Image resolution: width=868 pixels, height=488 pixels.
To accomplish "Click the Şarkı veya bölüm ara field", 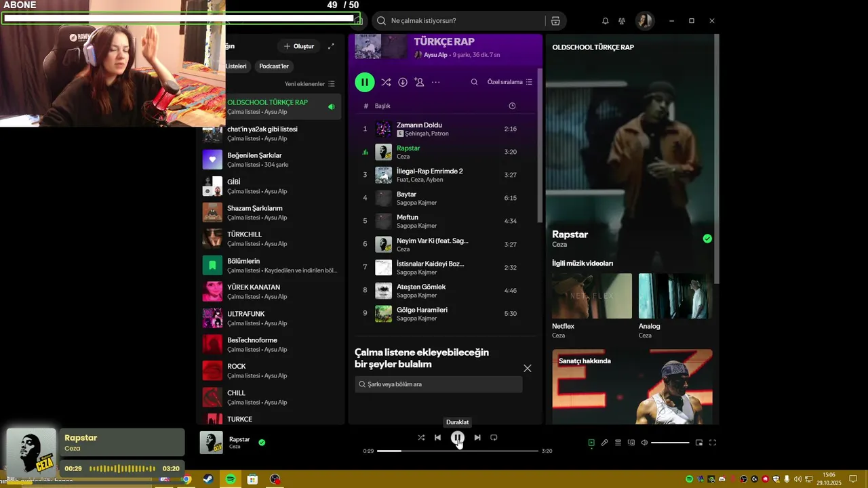I will pyautogui.click(x=439, y=384).
